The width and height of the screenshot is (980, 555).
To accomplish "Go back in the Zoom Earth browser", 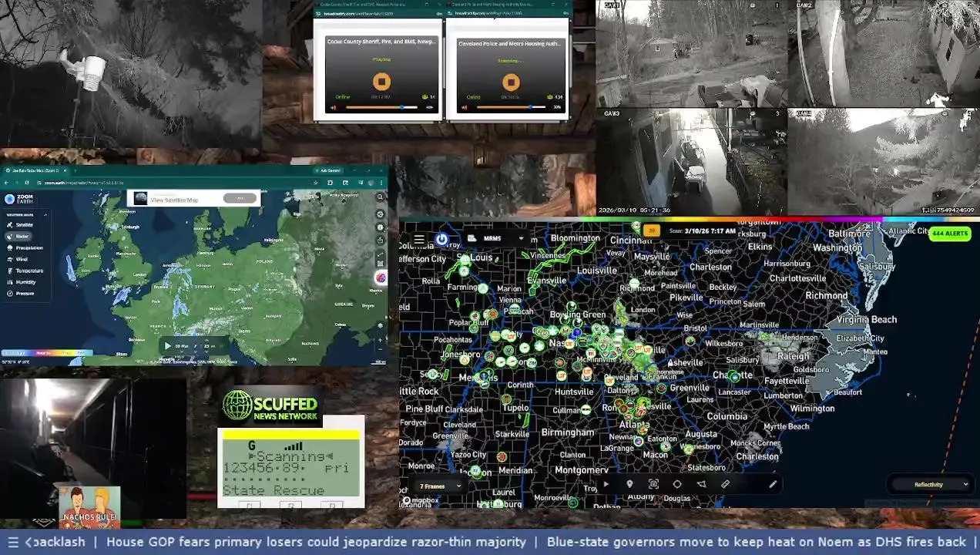I will 6,183.
